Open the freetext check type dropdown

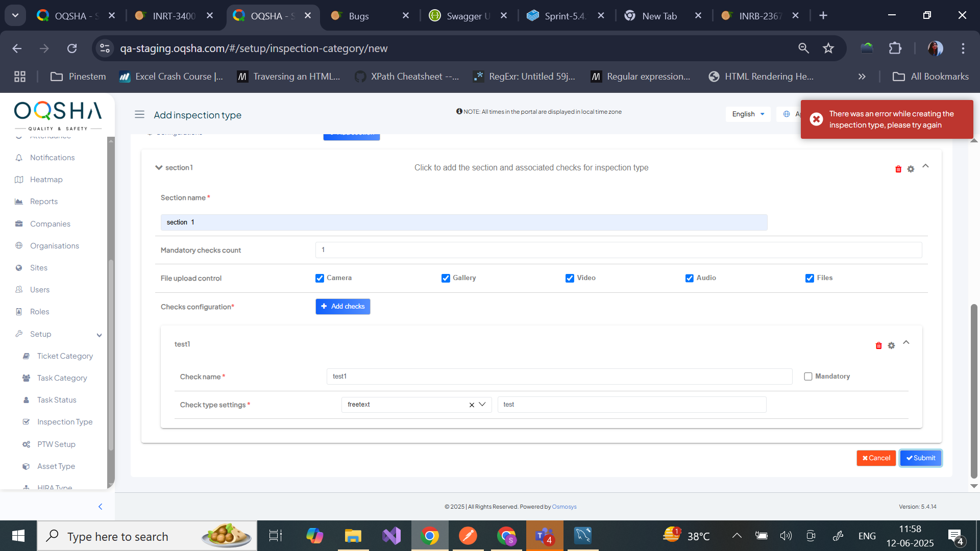point(482,405)
